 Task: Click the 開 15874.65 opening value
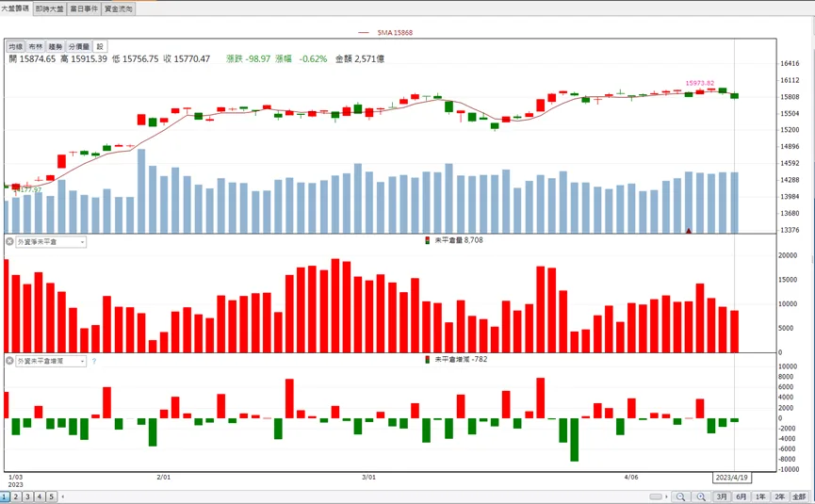tap(32, 59)
